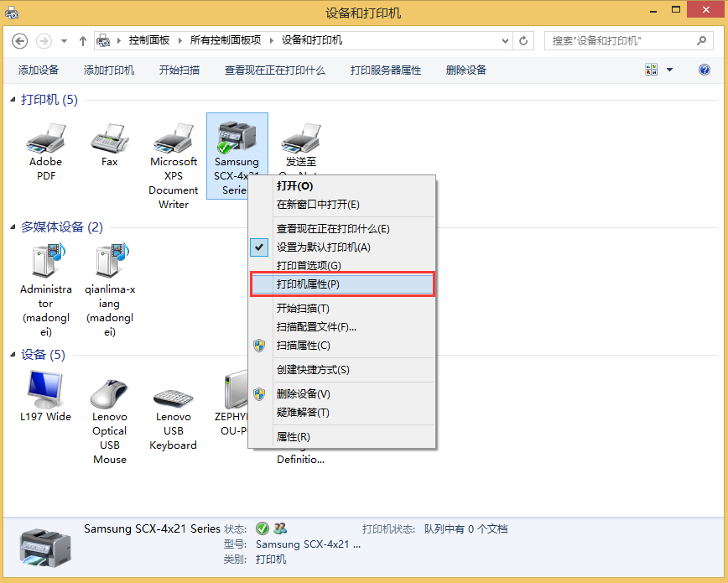Click 查看现在正在打印什么 toolbar button

coord(275,70)
